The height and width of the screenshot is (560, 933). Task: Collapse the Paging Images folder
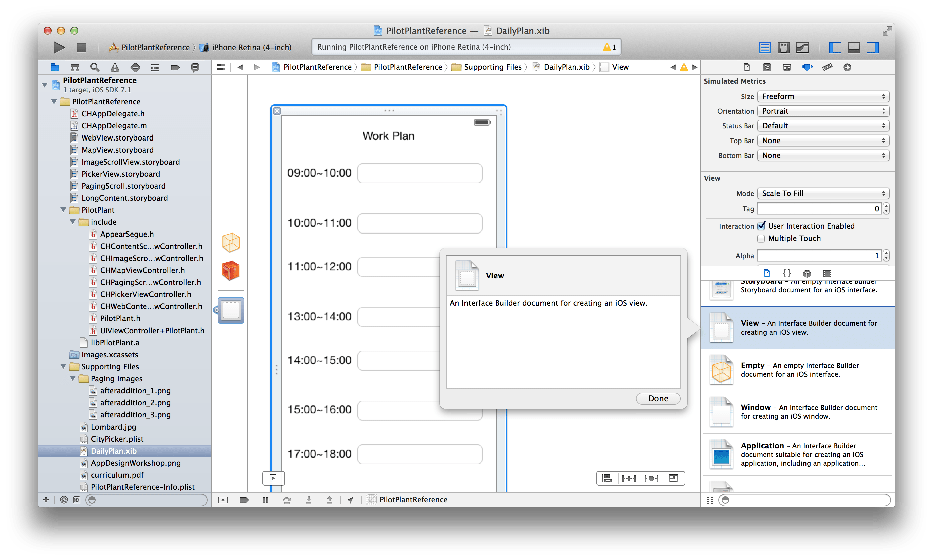pyautogui.click(x=73, y=378)
